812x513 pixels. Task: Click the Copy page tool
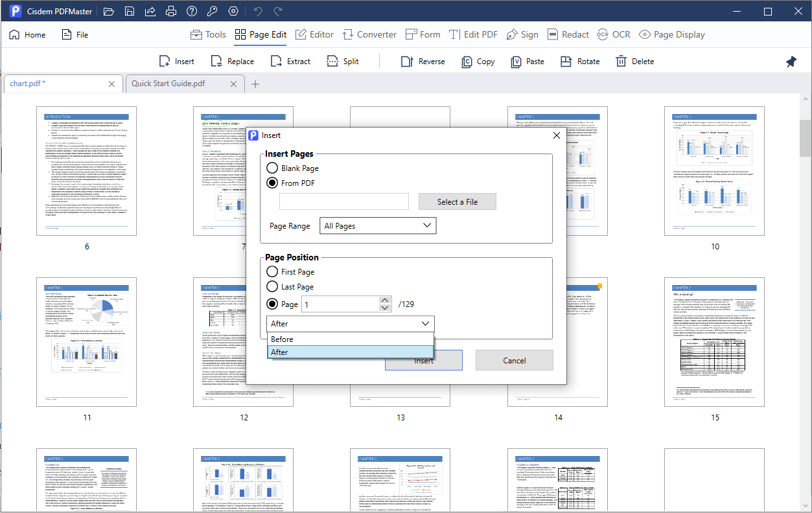(x=478, y=62)
